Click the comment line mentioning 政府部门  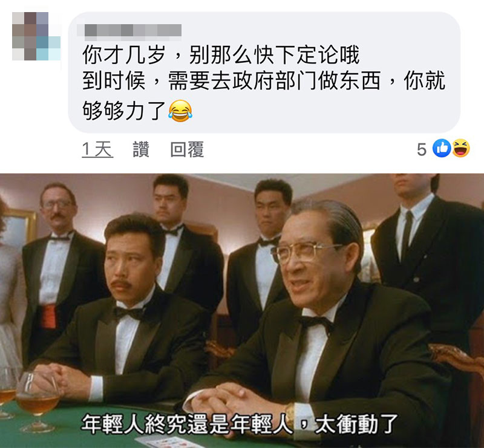(x=264, y=80)
